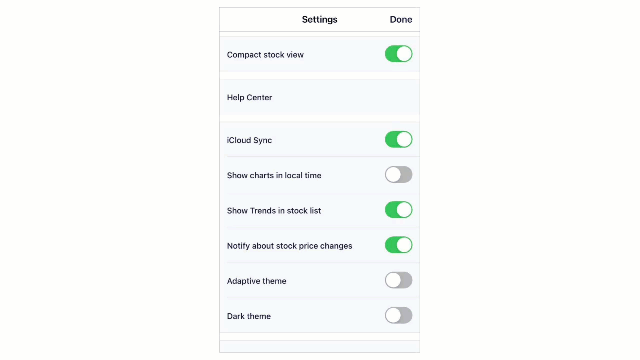
Task: Click the Notify about stock price changes label
Action: click(289, 246)
